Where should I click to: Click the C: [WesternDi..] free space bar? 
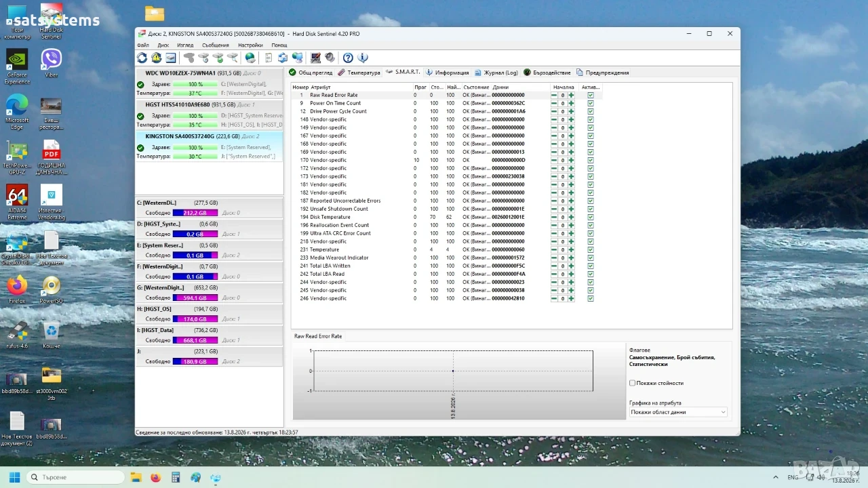tap(195, 213)
